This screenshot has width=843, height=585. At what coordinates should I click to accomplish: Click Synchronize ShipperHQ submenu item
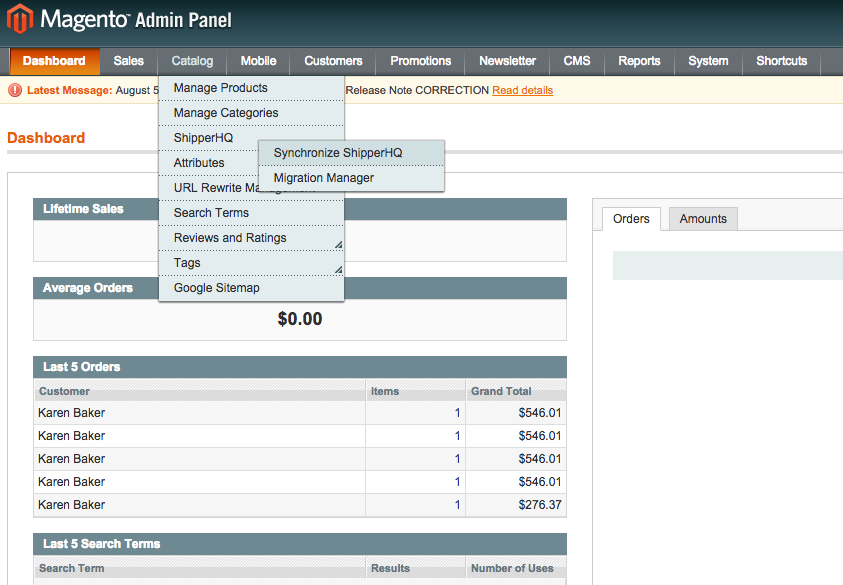coord(338,153)
